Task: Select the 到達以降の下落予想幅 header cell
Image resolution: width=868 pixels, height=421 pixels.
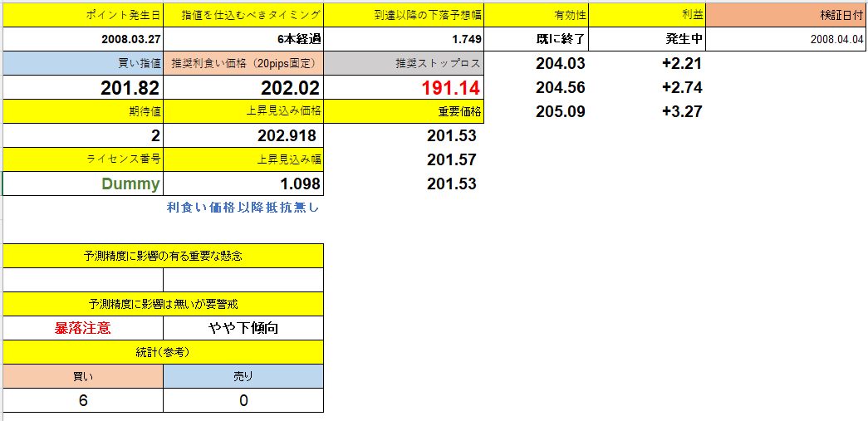Action: tap(404, 15)
